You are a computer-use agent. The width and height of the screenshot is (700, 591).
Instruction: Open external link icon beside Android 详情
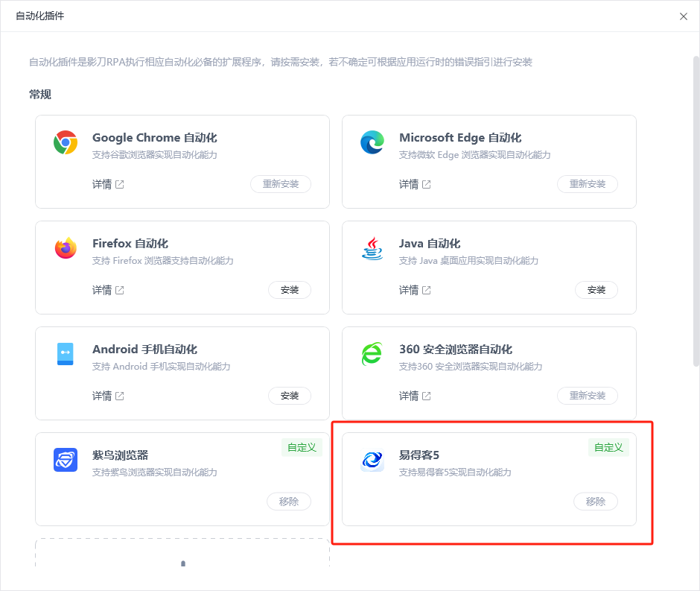tap(120, 396)
